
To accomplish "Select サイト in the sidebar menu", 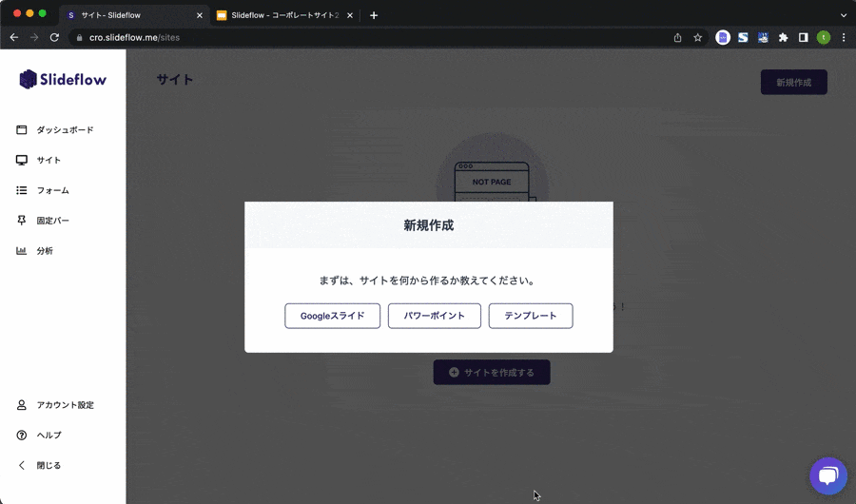I will (x=49, y=160).
